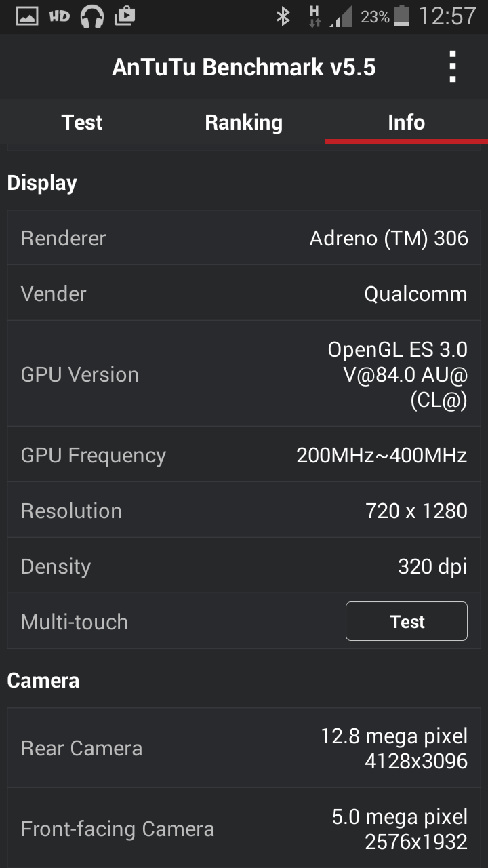Tap the mobile signal strength icon
488x868 pixels.
(x=341, y=16)
